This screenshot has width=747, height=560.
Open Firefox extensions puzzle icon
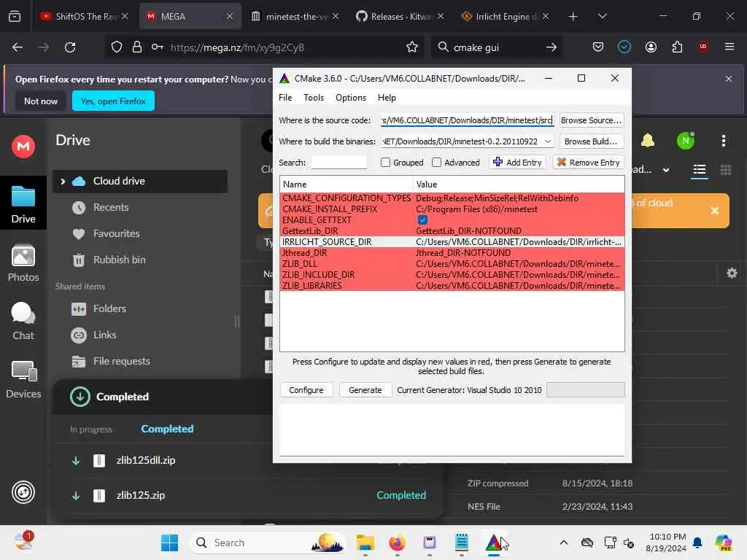677,47
